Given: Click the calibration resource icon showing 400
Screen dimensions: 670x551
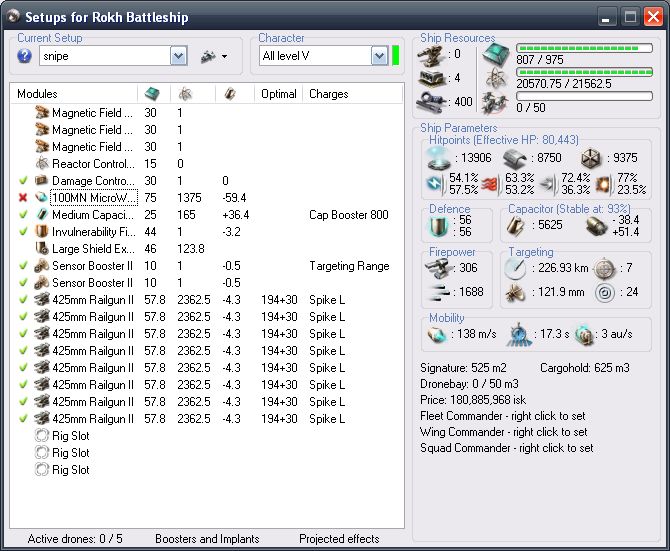Looking at the screenshot, I should [432, 101].
